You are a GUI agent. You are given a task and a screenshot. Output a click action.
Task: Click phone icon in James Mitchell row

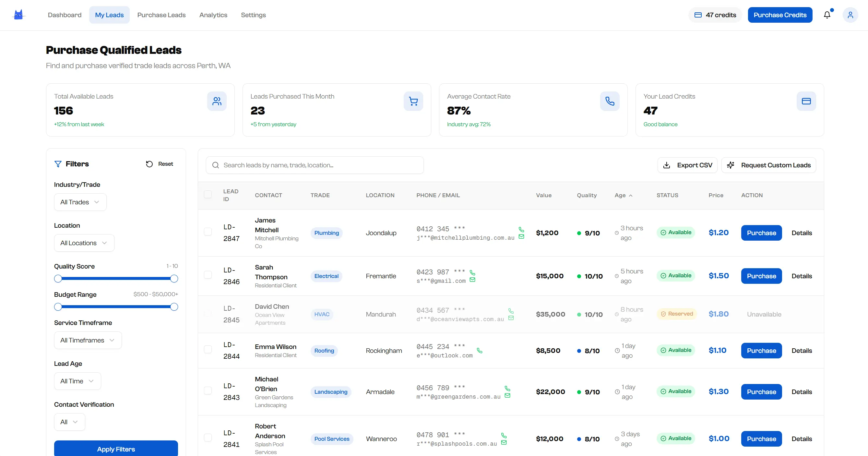[521, 230]
